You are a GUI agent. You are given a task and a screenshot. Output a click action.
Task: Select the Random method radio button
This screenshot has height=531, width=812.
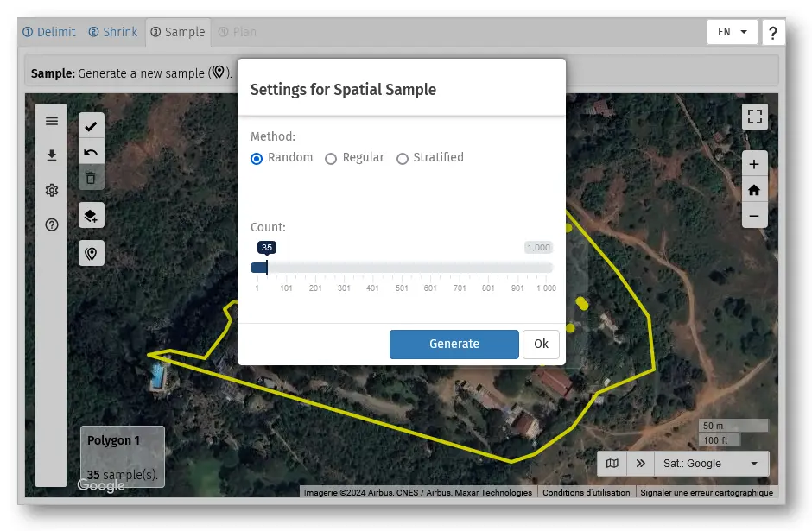tap(257, 159)
